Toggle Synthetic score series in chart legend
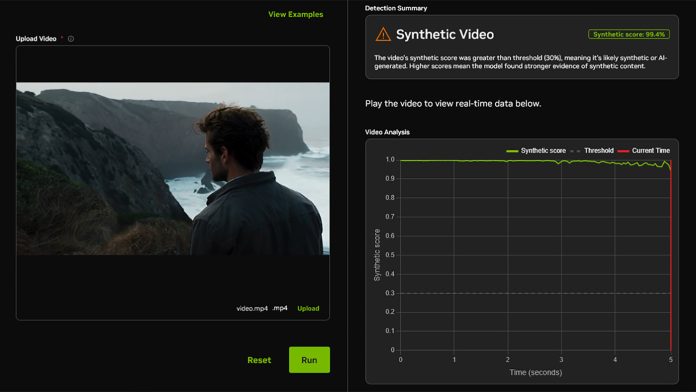696x392 pixels. [x=536, y=150]
